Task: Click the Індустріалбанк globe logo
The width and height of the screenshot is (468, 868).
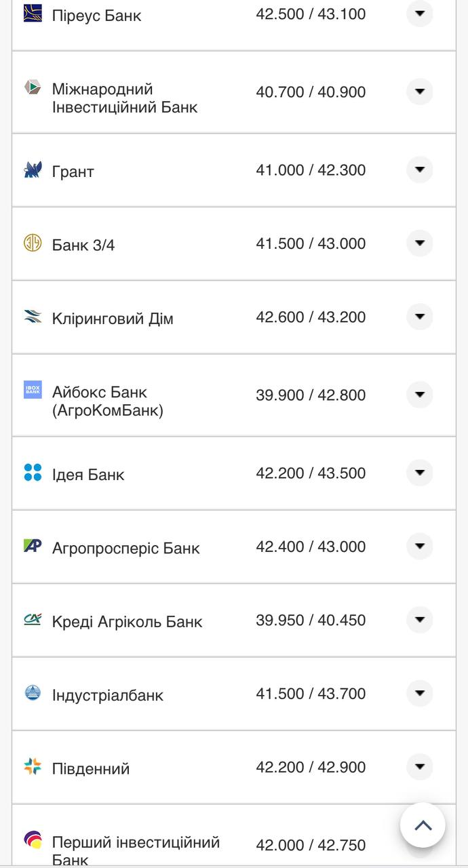Action: click(32, 693)
